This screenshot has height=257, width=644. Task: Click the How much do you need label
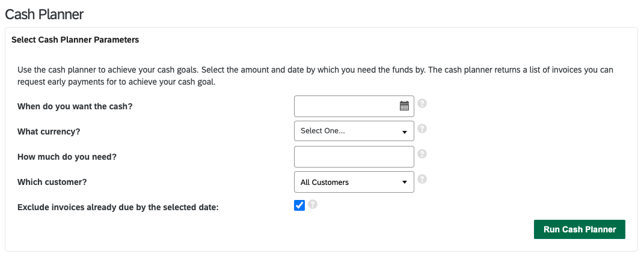67,157
